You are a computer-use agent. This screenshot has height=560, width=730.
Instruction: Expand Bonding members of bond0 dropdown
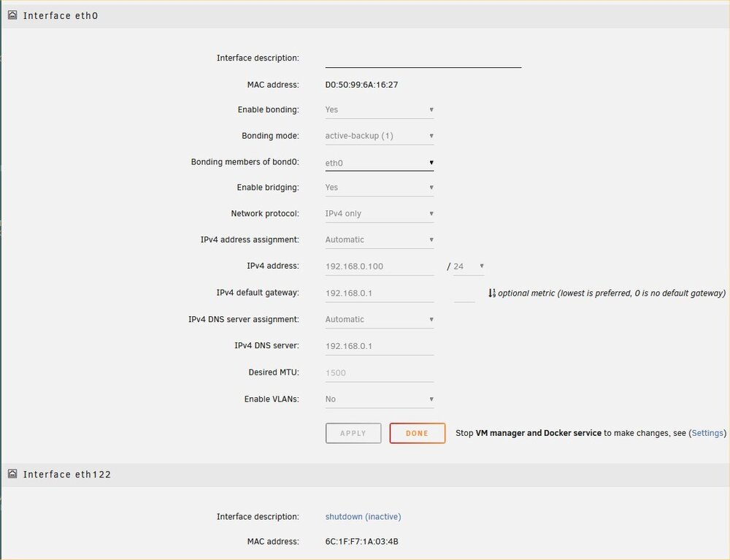coord(380,163)
